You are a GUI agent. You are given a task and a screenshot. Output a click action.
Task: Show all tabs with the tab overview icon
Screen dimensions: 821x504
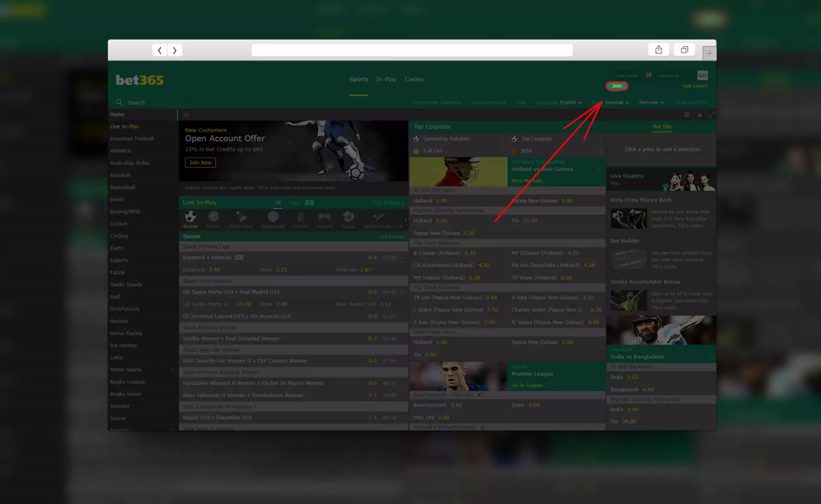tap(684, 50)
